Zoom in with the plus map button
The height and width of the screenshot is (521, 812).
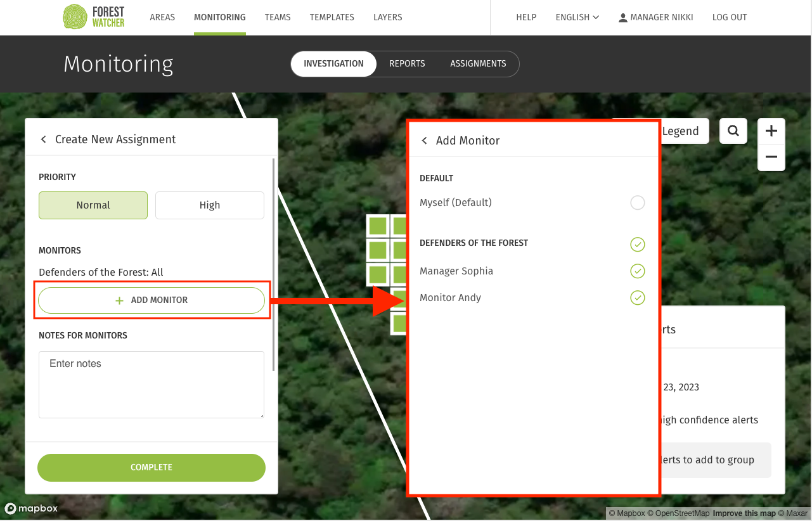click(x=771, y=131)
